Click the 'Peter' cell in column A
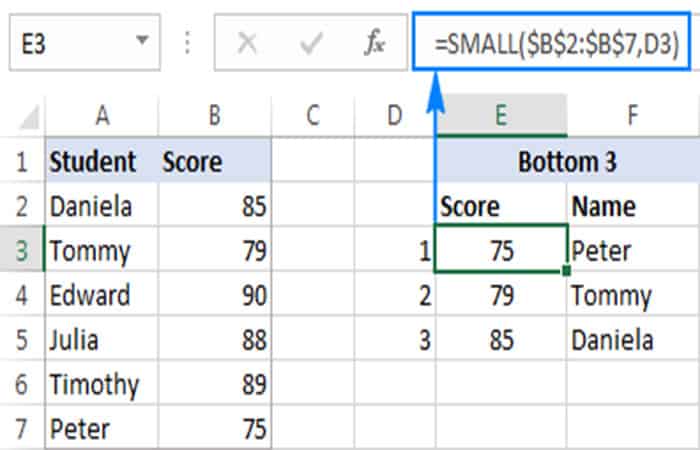Image resolution: width=700 pixels, height=450 pixels. [102, 427]
